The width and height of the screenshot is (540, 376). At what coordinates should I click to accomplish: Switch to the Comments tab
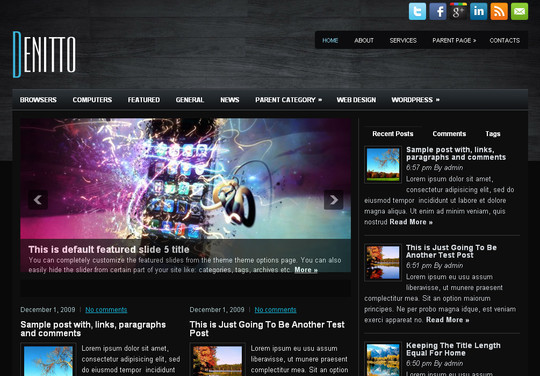click(449, 134)
